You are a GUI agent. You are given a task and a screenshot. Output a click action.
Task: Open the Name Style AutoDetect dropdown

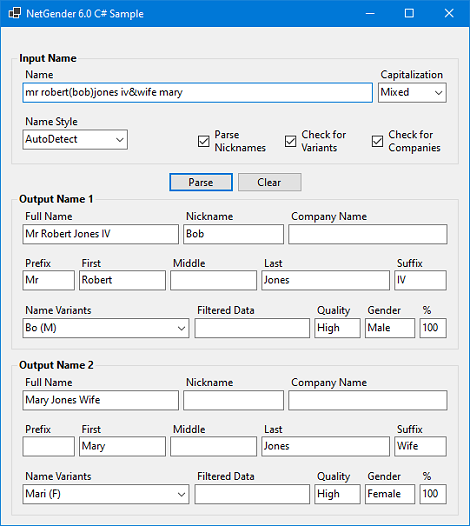tap(75, 140)
